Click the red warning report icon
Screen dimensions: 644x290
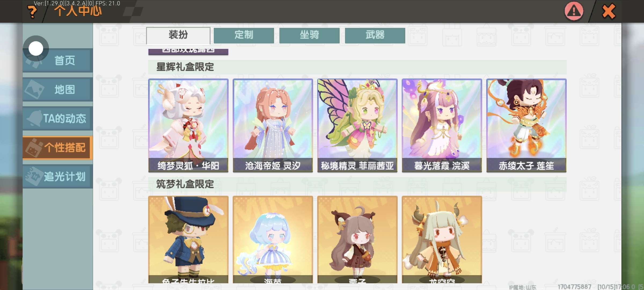tap(574, 11)
